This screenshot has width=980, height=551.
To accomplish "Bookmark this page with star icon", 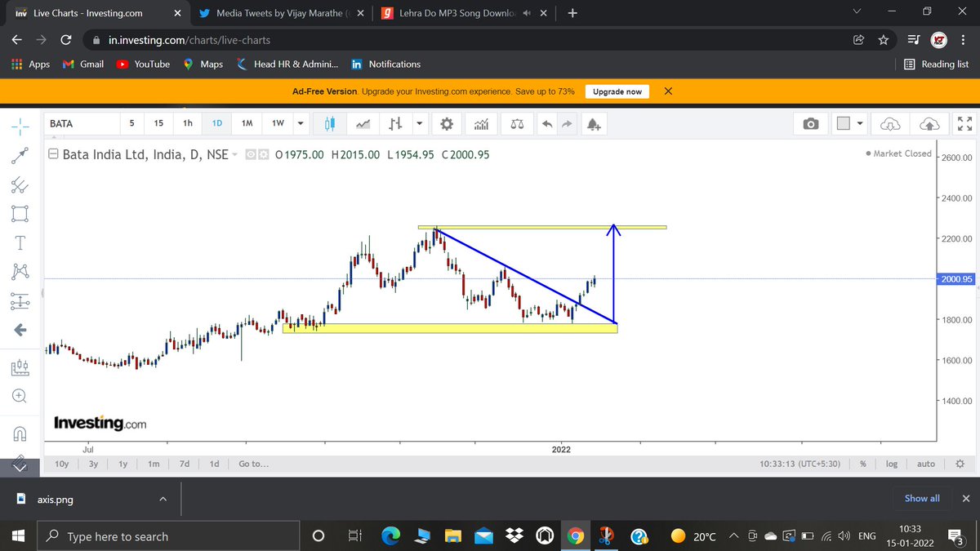I will coord(883,39).
